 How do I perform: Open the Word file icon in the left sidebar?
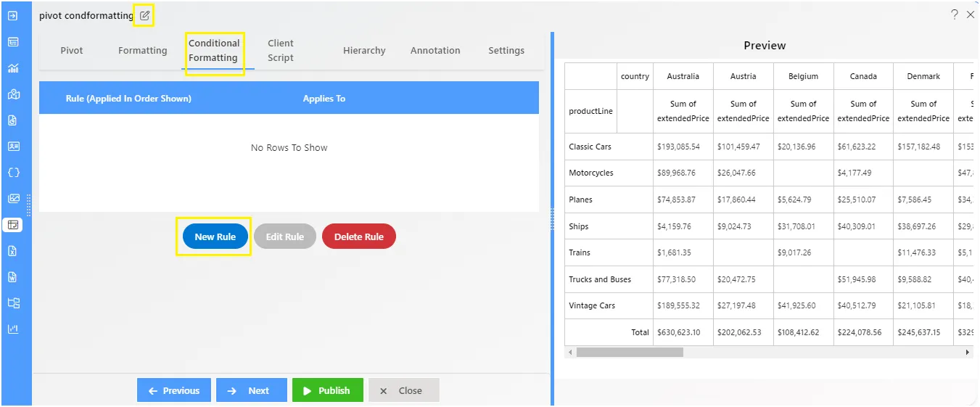click(x=13, y=277)
